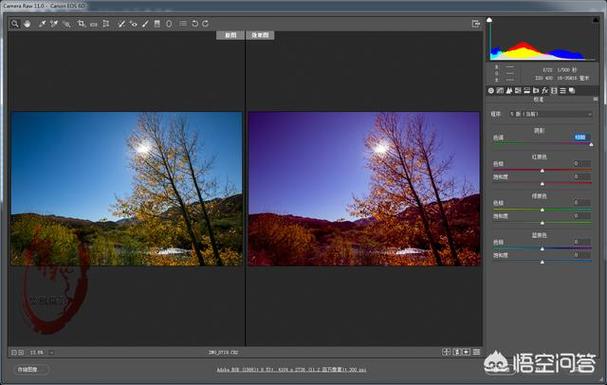Click the blue primary saturation value field
The width and height of the screenshot is (607, 385).
582,255
